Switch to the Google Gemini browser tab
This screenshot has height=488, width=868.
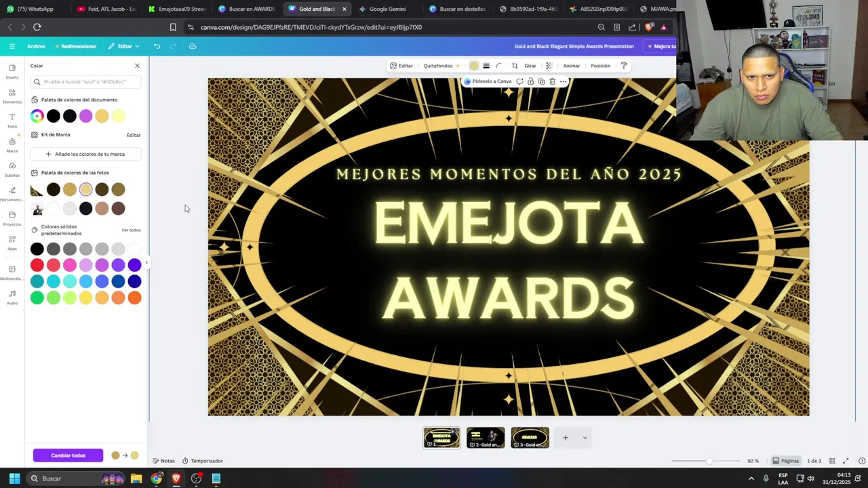tap(387, 9)
